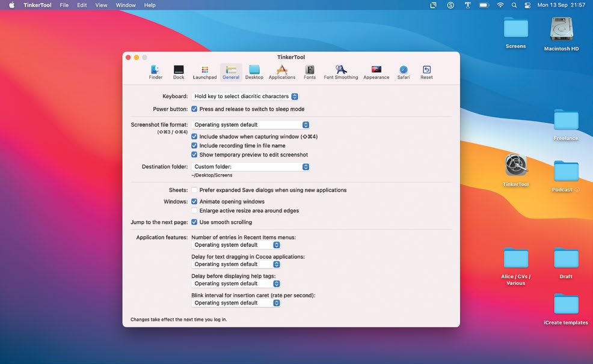Open the Window menu
Screen dimensions: 593x364
click(x=126, y=5)
